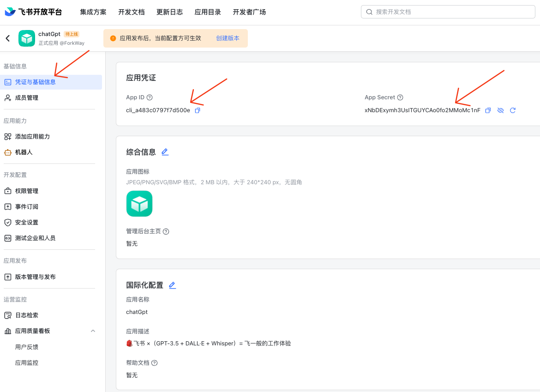
Task: Edit the 国际化配置 section
Action: (172, 285)
